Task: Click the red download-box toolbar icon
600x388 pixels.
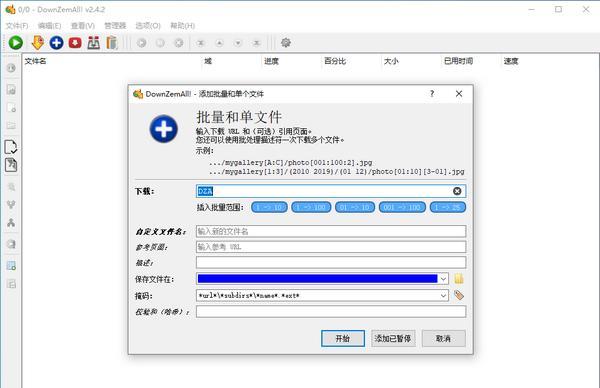Action: click(x=75, y=42)
